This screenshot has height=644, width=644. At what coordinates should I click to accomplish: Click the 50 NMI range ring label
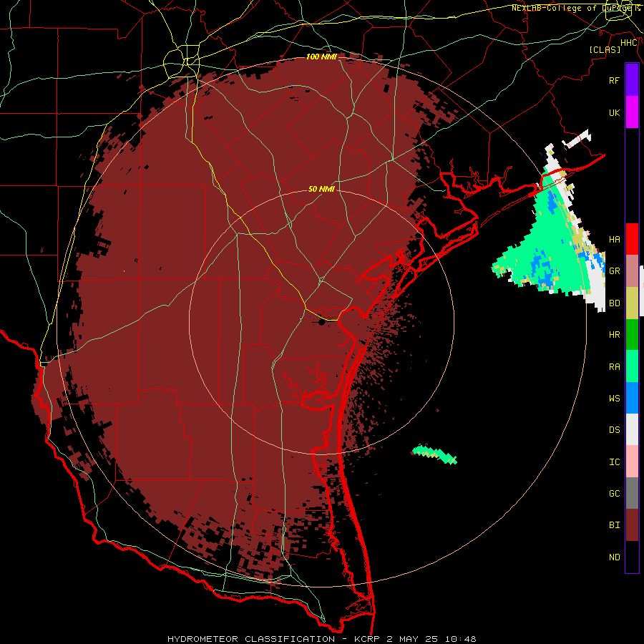pyautogui.click(x=321, y=189)
